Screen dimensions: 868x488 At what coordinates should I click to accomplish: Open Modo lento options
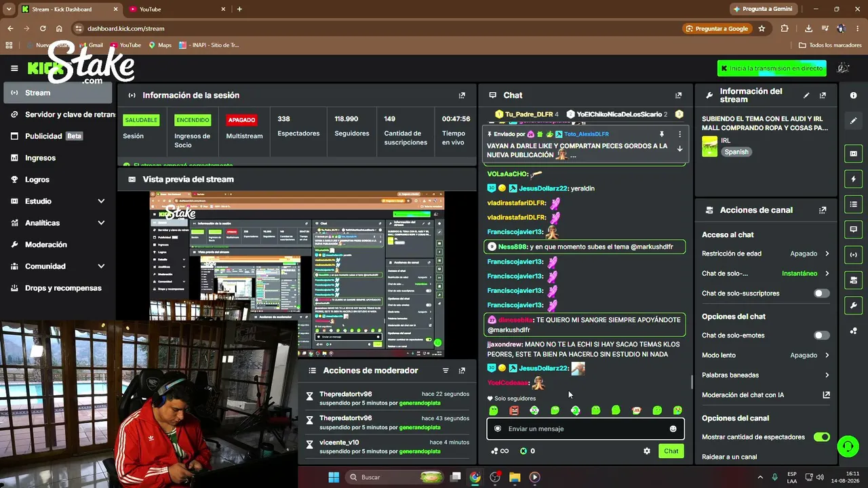(766, 355)
